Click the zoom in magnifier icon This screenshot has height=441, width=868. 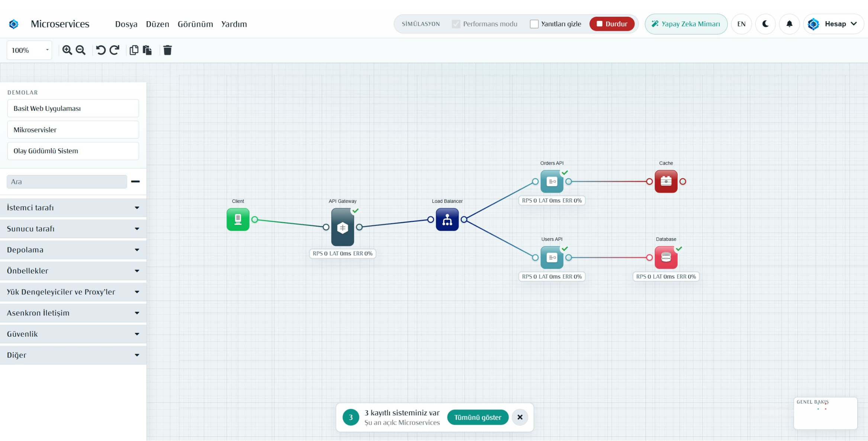(67, 50)
